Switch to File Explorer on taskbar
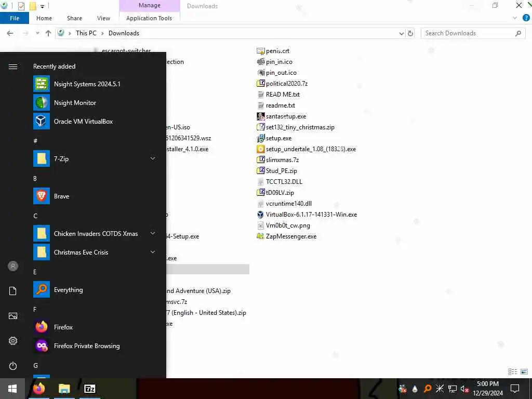The height and width of the screenshot is (399, 532). [x=64, y=389]
